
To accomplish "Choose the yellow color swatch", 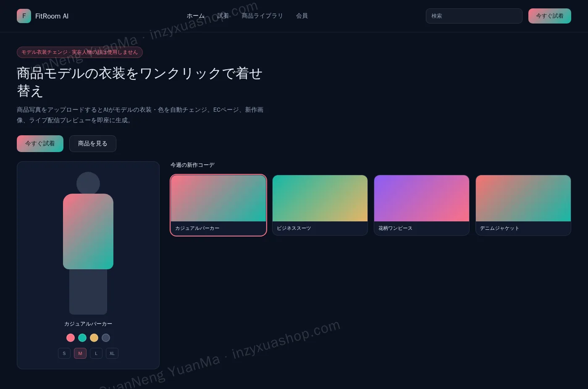I will click(x=94, y=338).
